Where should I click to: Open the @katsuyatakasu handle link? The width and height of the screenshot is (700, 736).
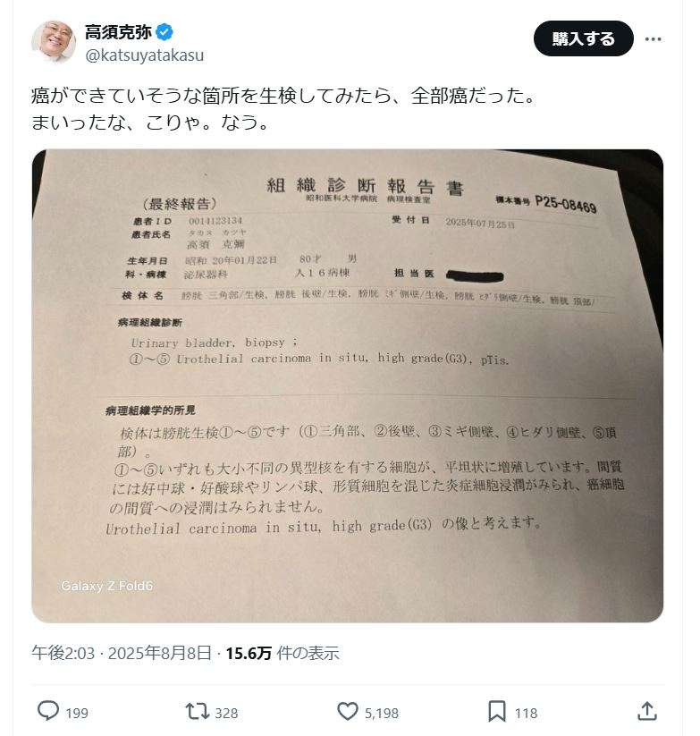coord(145,55)
